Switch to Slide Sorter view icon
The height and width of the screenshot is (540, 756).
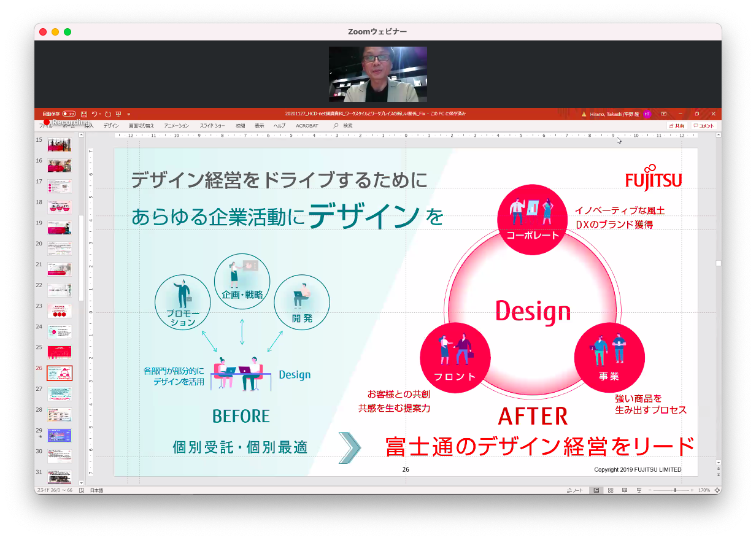tap(611, 490)
